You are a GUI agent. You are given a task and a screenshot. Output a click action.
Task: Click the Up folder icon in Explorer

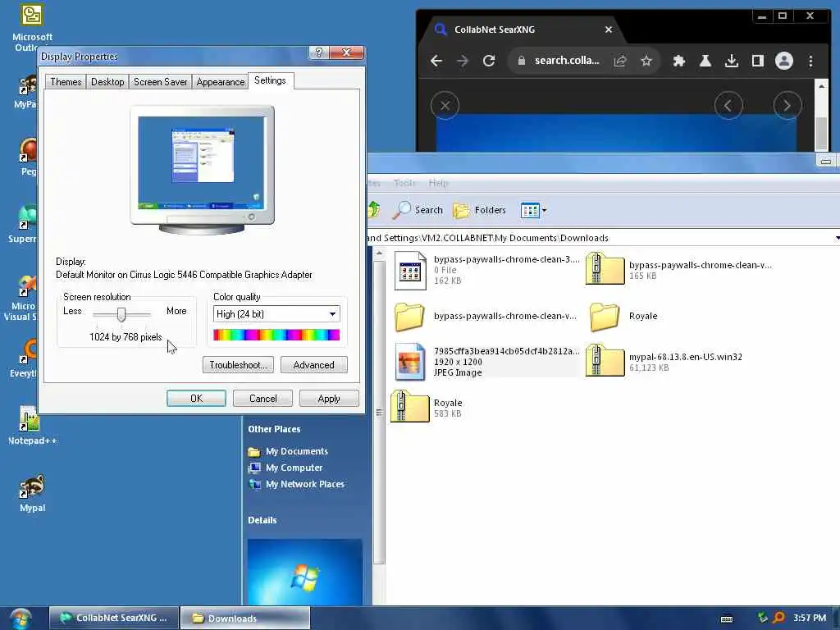click(x=373, y=209)
